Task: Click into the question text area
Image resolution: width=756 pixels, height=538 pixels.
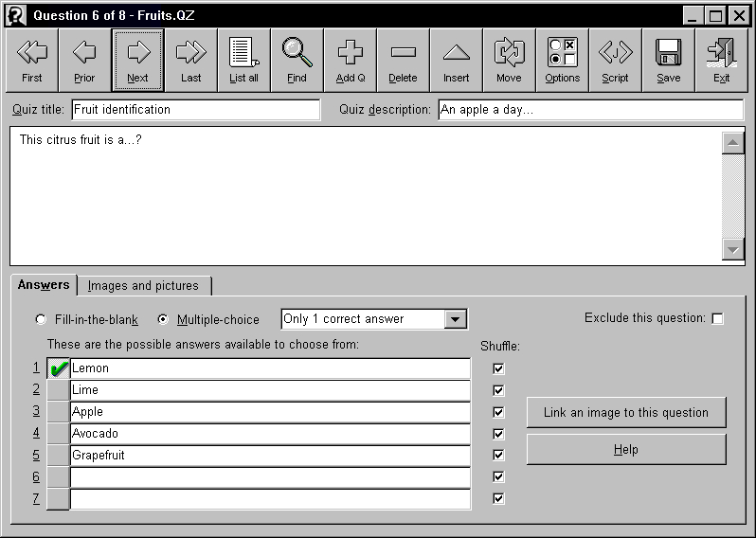Action: (366, 196)
